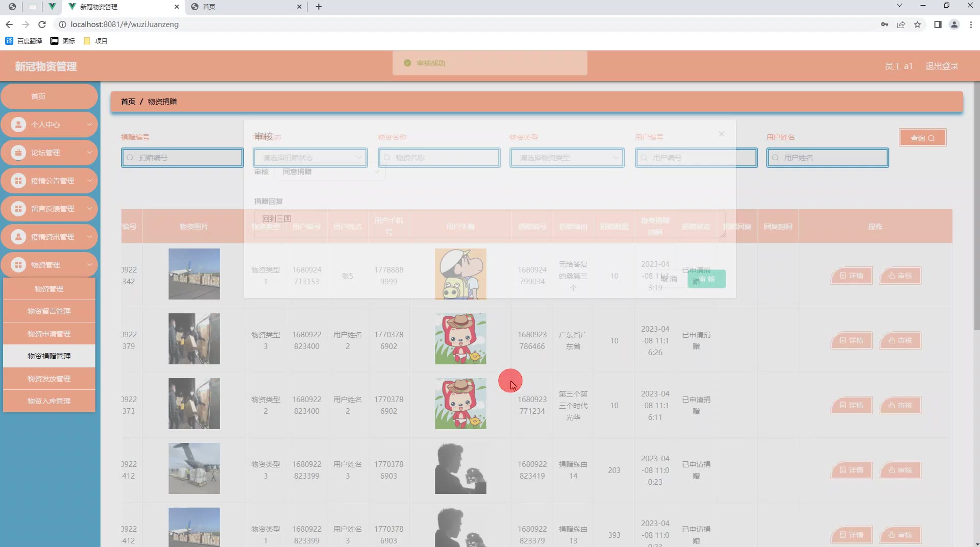980x547 pixels.
Task: Open the 请选择捐赠状态 dropdown
Action: click(310, 158)
